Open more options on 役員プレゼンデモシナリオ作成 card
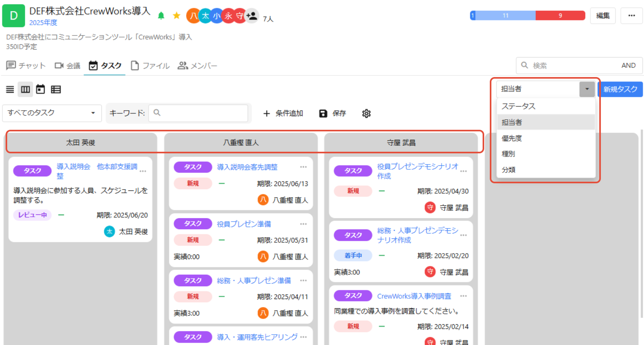The height and width of the screenshot is (345, 644). pyautogui.click(x=463, y=171)
